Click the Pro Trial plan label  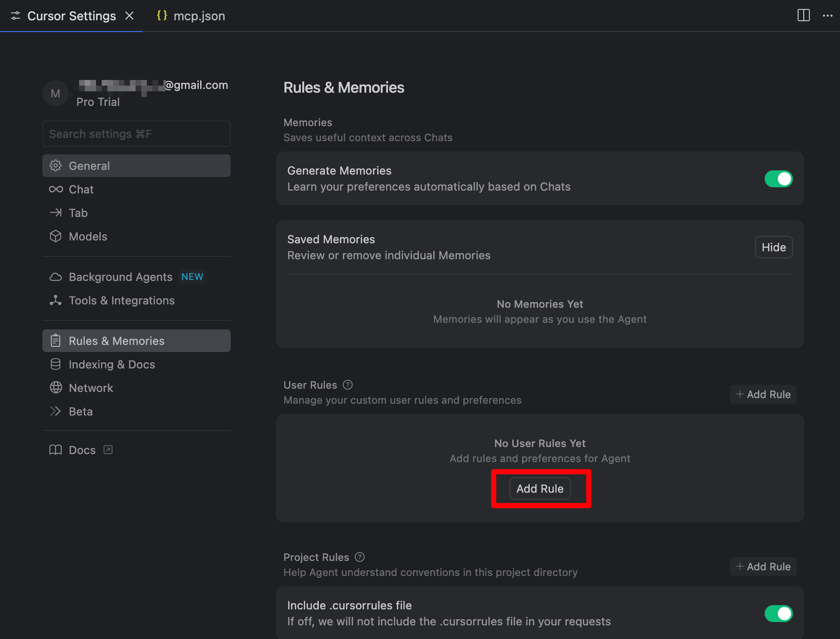point(98,102)
